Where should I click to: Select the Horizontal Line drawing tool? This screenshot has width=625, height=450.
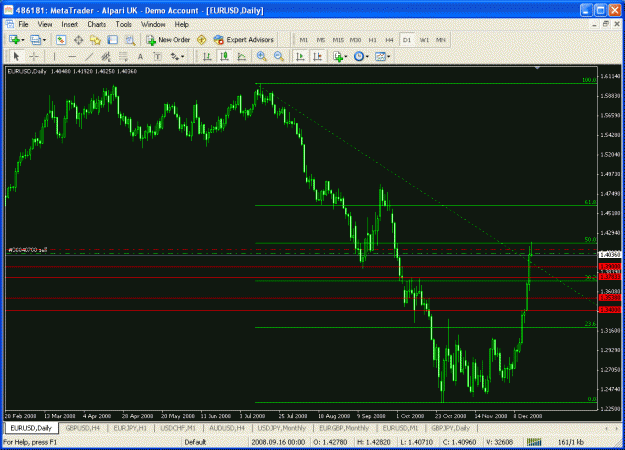71,57
